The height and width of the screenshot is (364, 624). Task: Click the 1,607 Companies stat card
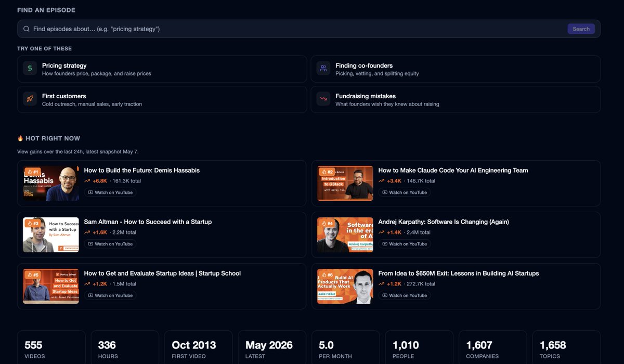(x=493, y=347)
